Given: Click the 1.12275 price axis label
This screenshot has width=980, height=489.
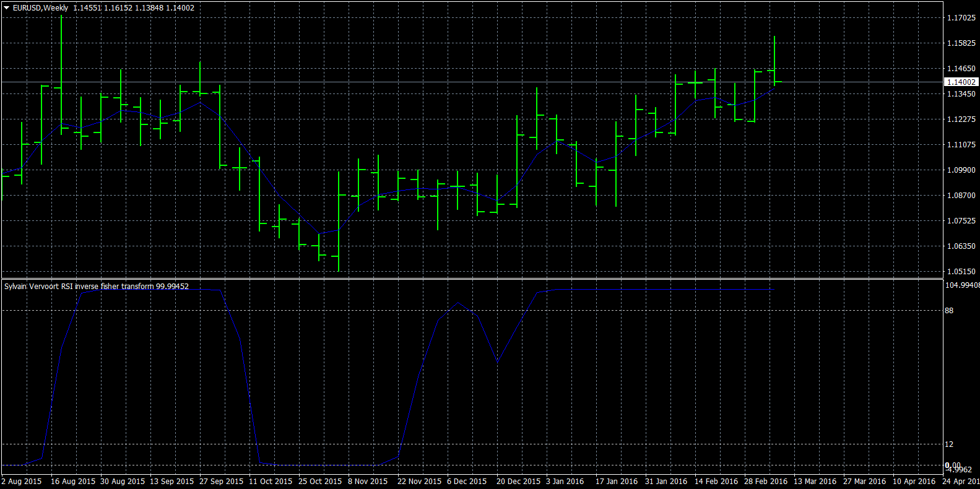Looking at the screenshot, I should pos(961,119).
